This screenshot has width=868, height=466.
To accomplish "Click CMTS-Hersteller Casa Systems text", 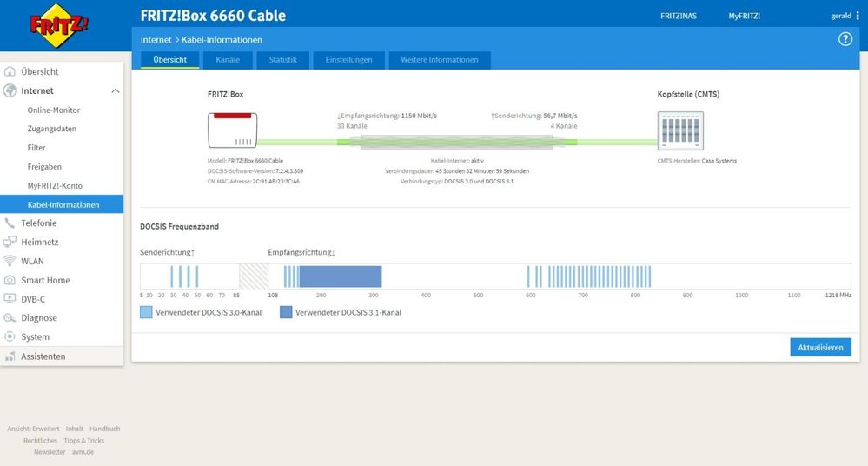I will pos(697,161).
